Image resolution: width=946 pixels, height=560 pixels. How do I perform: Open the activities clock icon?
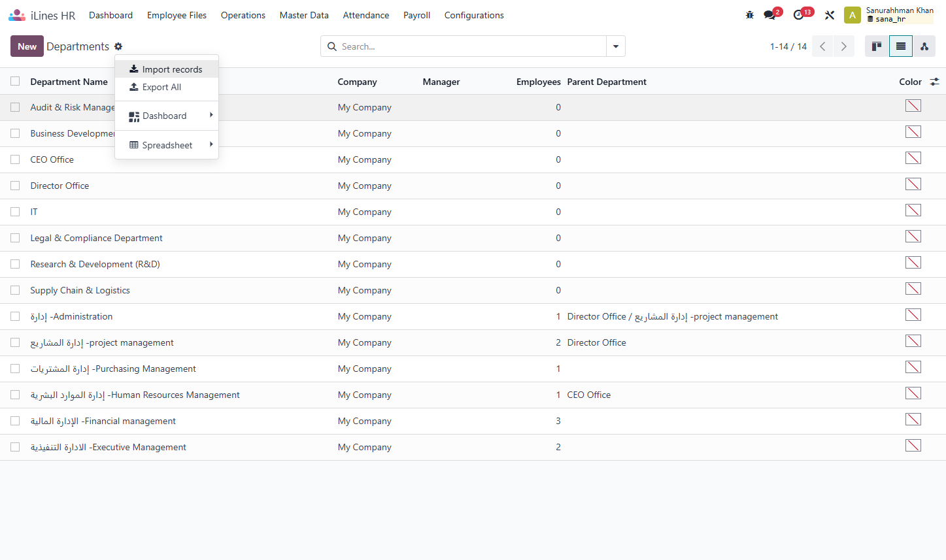[x=799, y=15]
